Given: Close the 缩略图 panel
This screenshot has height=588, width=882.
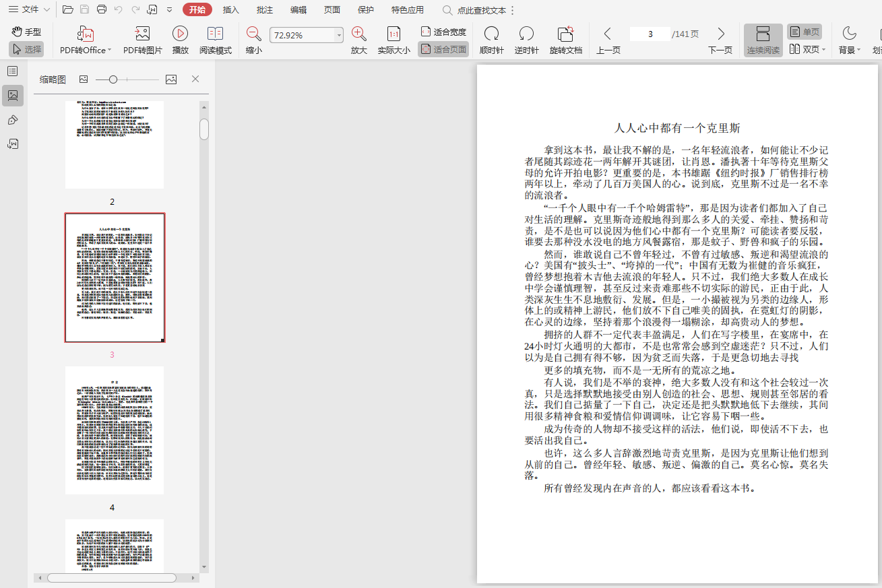Looking at the screenshot, I should point(195,79).
